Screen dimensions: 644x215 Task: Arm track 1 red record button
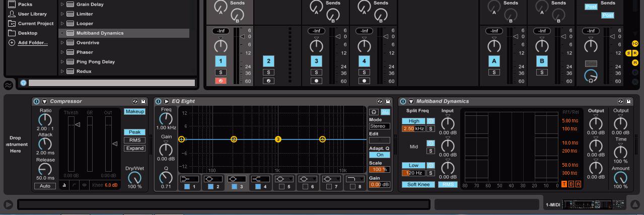coord(221,81)
